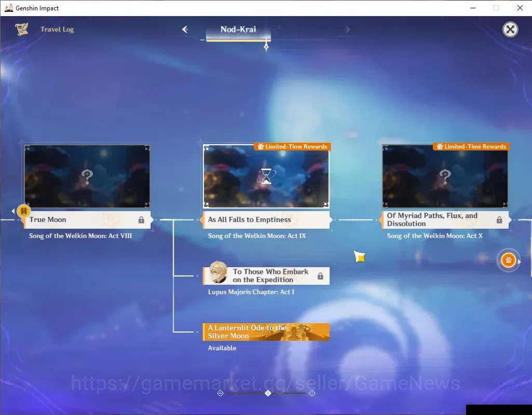Click 'Lupus Majoris Chapter: Act I' text
Image resolution: width=532 pixels, height=415 pixels.
tap(251, 292)
